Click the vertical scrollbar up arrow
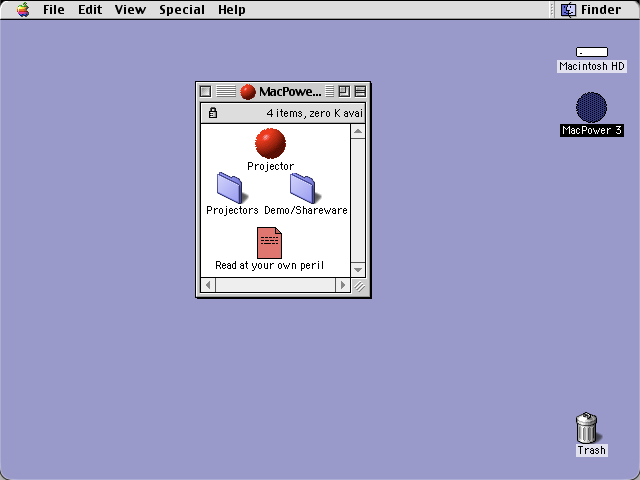Viewport: 640px width, 480px height. (x=358, y=131)
